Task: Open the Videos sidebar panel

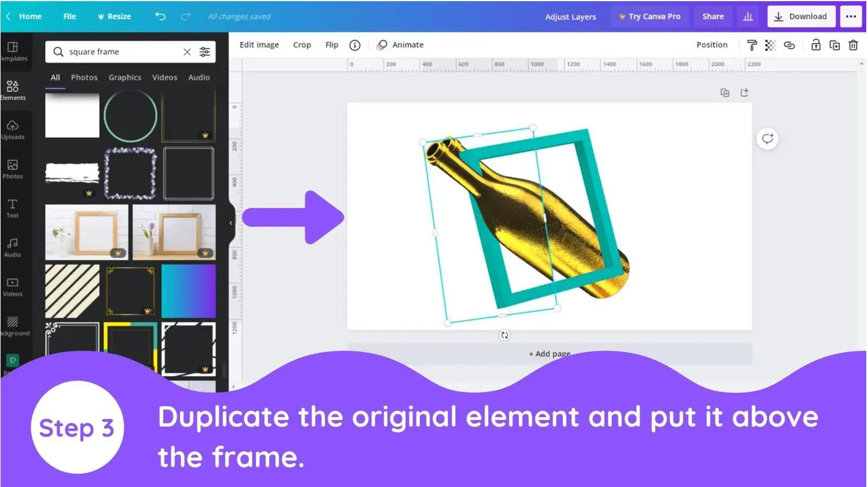Action: (13, 287)
